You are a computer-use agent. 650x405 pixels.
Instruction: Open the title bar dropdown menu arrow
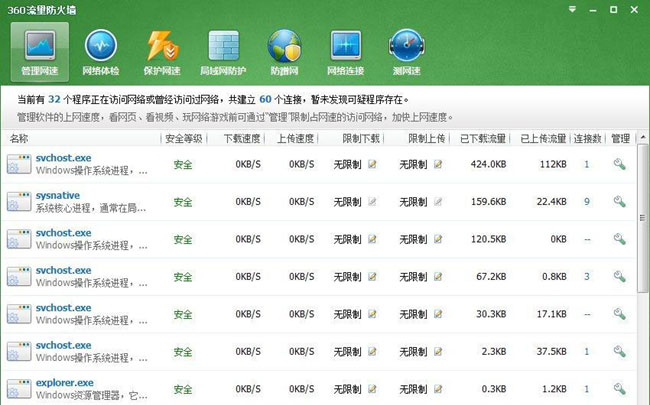tap(572, 9)
